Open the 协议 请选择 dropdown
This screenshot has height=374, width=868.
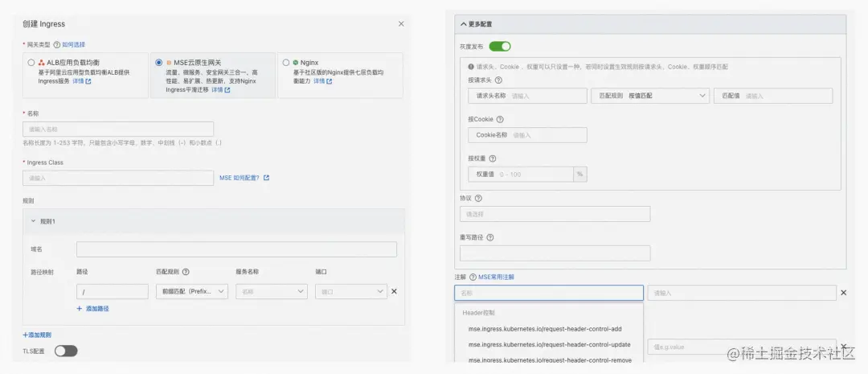tap(555, 214)
